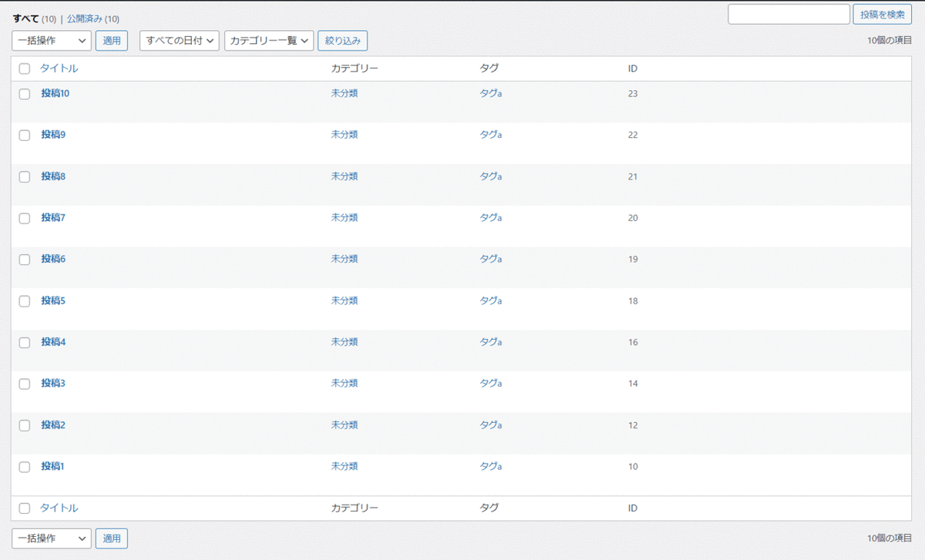Tick the checkbox for 投稿5
This screenshot has height=560, width=925.
point(25,301)
